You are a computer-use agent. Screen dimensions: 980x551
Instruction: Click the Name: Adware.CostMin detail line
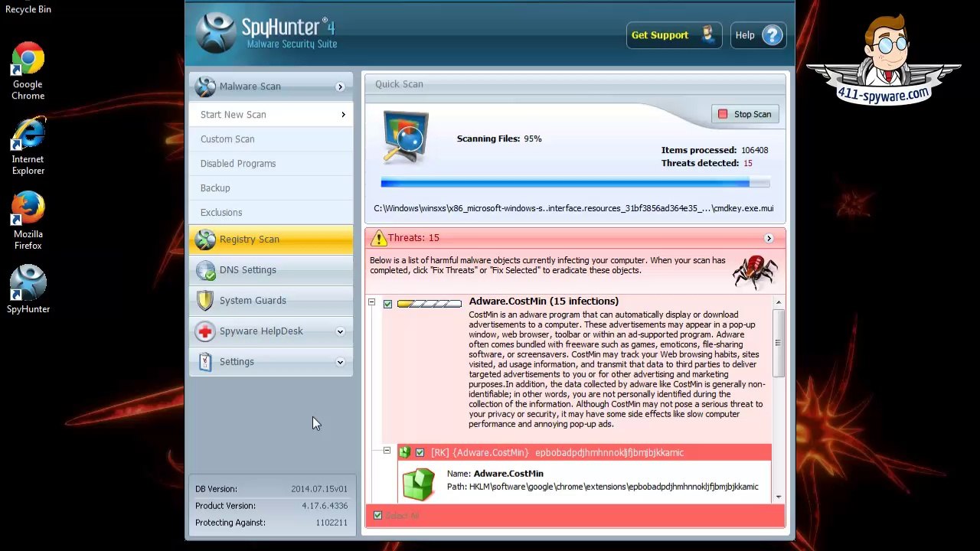click(x=495, y=474)
